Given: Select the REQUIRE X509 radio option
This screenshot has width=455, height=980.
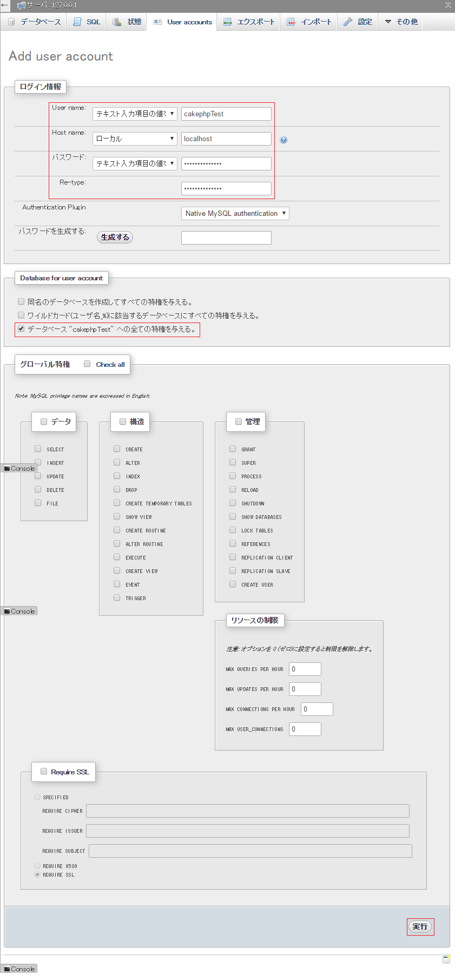Looking at the screenshot, I should (37, 865).
